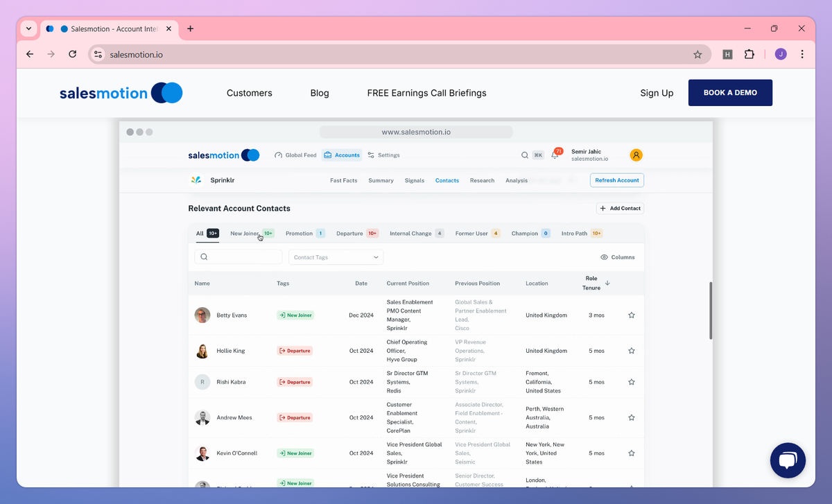The height and width of the screenshot is (504, 832).
Task: Switch to the Contacts tab
Action: (447, 180)
